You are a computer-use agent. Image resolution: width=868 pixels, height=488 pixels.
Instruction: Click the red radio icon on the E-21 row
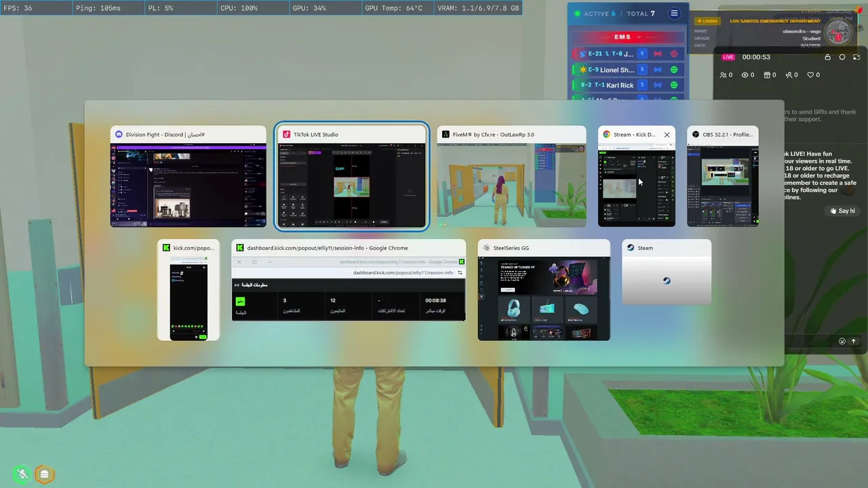pyautogui.click(x=658, y=54)
